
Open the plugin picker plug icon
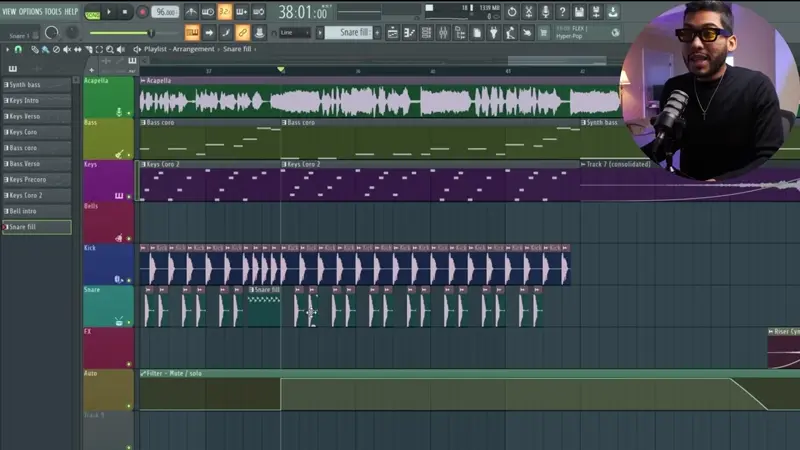coord(493,33)
